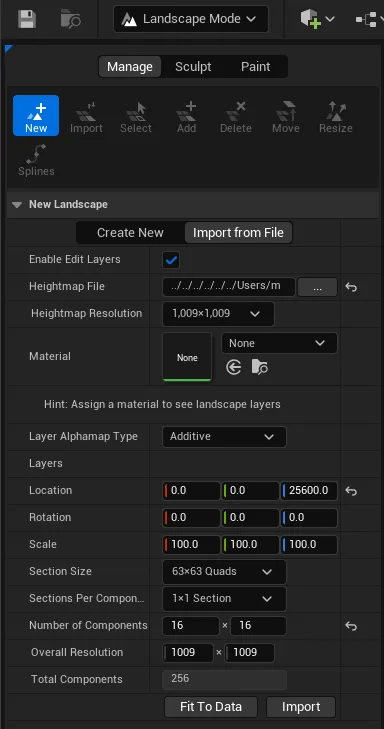384x729 pixels.
Task: Switch to the Manage tab
Action: click(x=130, y=66)
